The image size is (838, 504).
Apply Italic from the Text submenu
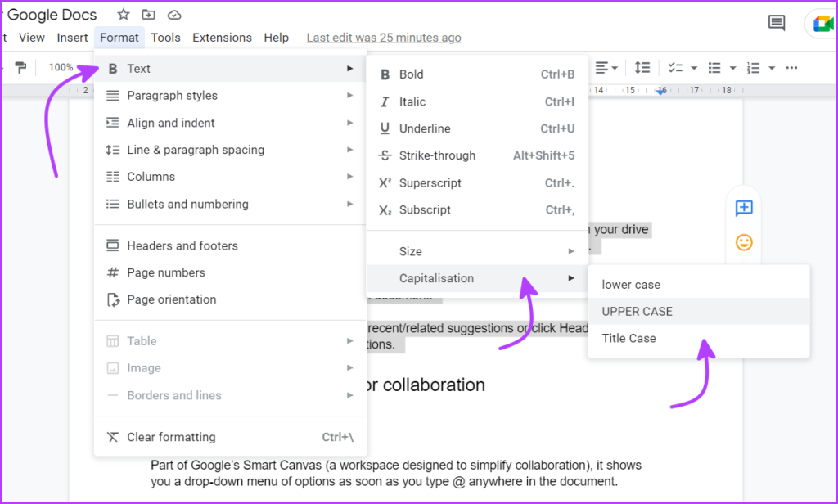pyautogui.click(x=477, y=101)
